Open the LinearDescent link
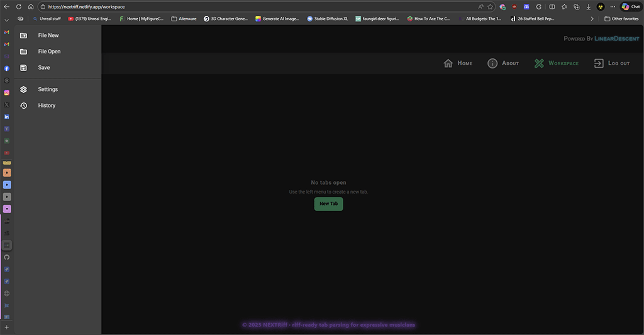 pyautogui.click(x=616, y=39)
